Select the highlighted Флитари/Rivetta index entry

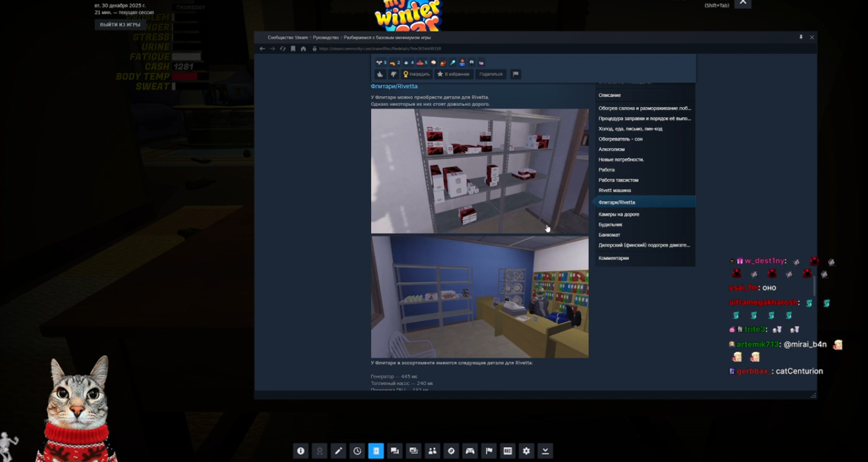[x=645, y=202]
